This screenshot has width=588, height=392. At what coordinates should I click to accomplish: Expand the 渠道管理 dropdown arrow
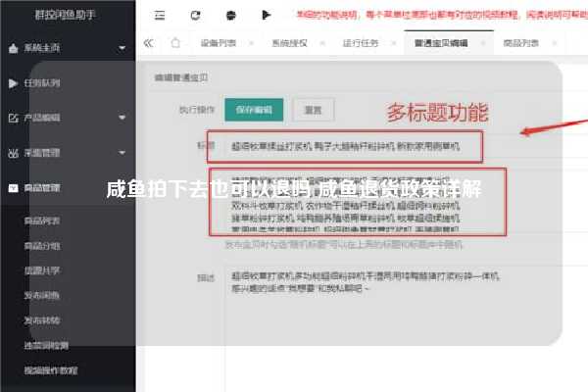[122, 153]
